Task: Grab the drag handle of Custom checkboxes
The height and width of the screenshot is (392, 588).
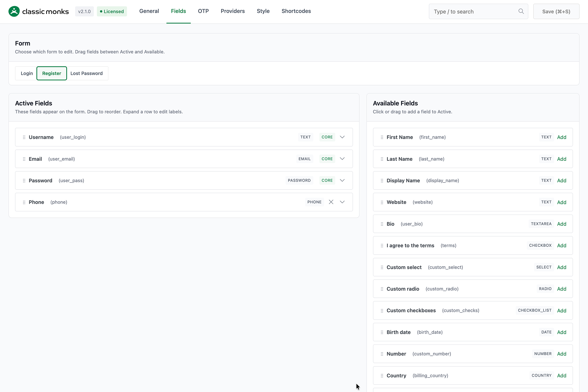Action: pos(382,311)
